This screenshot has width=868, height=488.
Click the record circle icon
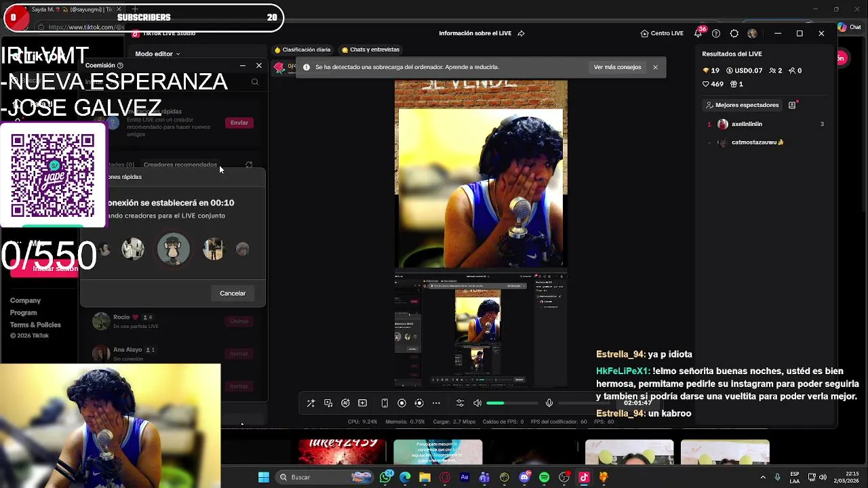(x=401, y=403)
